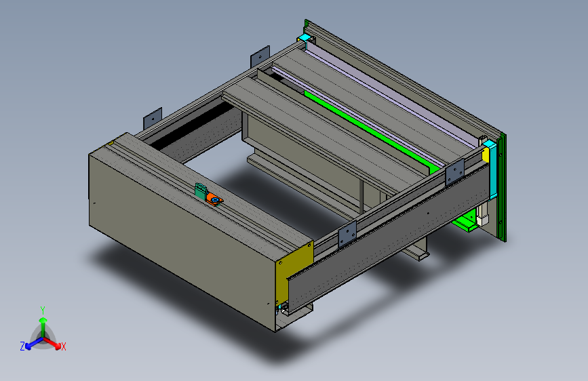Select the gray bracket nearest the yellow end plate
Image resolution: width=588 pixels, height=381 pixels.
[x=347, y=235]
